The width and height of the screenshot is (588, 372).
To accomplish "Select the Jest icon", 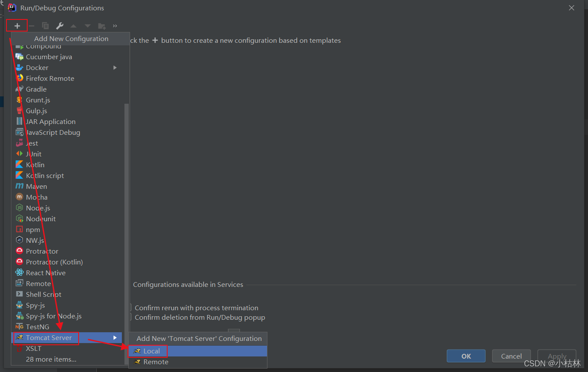I will tap(19, 143).
